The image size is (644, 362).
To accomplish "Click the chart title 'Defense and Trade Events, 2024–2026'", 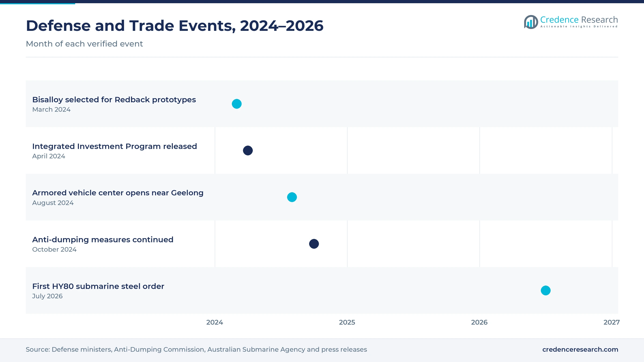I will (175, 26).
